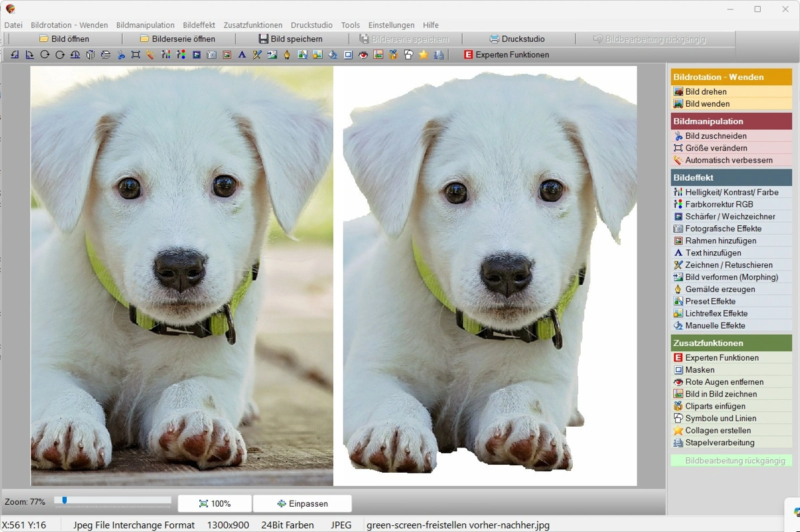This screenshot has width=800, height=532.
Task: Select Rote Augen entfernen in sidebar
Action: 724,382
